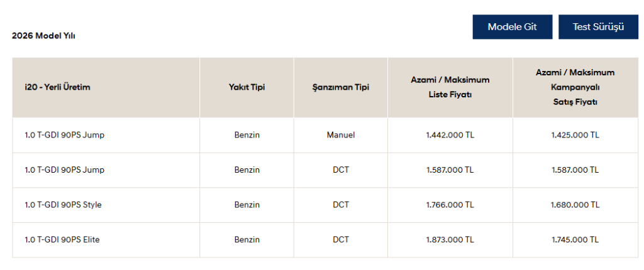Select the 1.0 T-GDI 90PS Elite row name
The height and width of the screenshot is (270, 644).
pos(62,240)
